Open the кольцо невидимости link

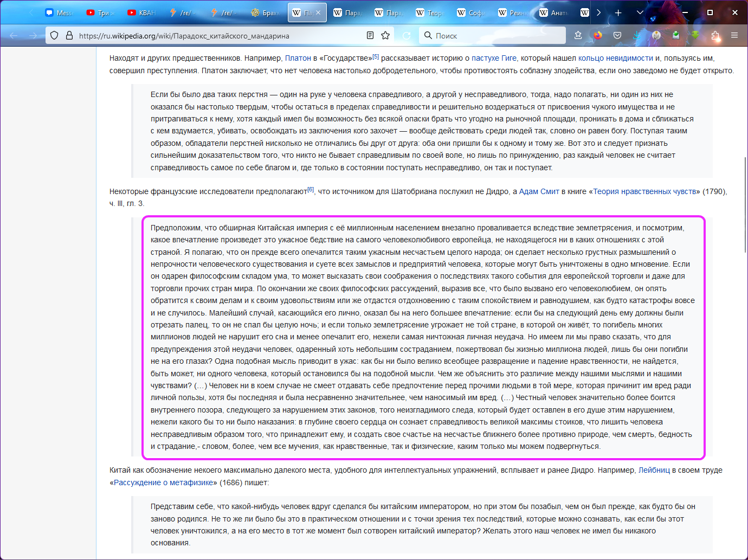click(616, 58)
